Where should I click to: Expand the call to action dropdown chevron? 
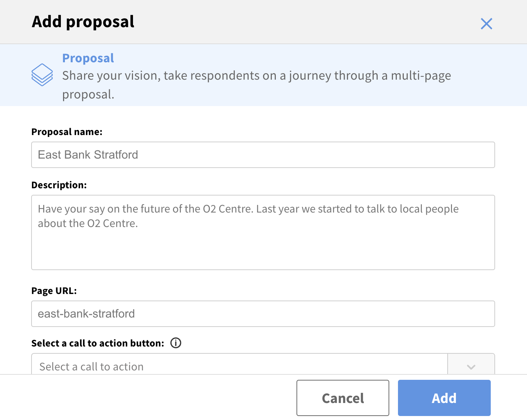[471, 366]
